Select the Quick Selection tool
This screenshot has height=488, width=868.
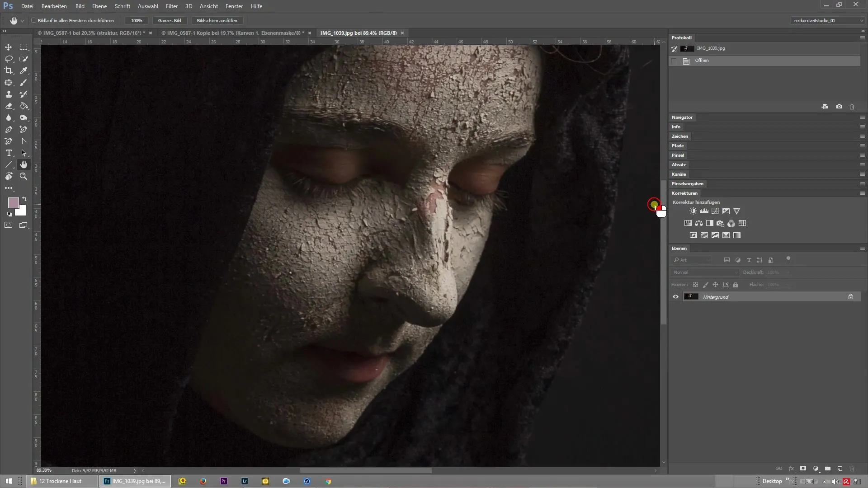click(x=24, y=59)
